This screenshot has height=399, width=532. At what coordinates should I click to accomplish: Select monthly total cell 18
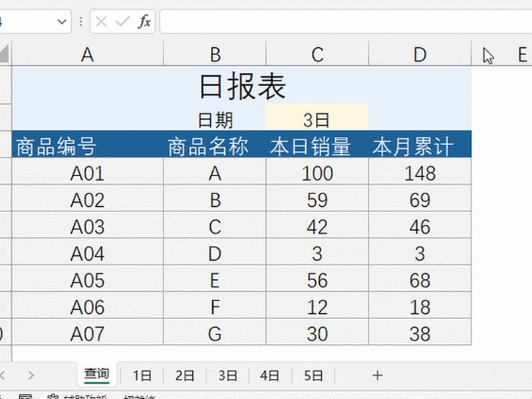pos(420,305)
